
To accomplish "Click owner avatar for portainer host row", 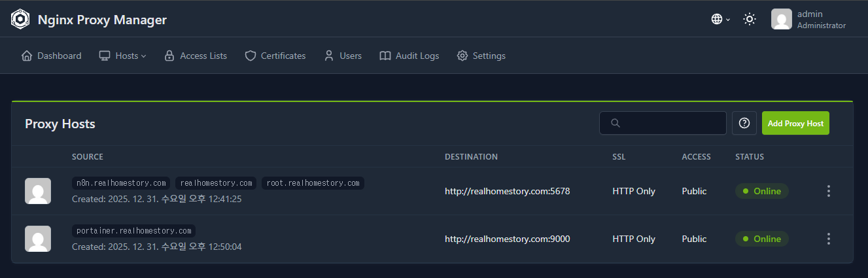I will [38, 239].
